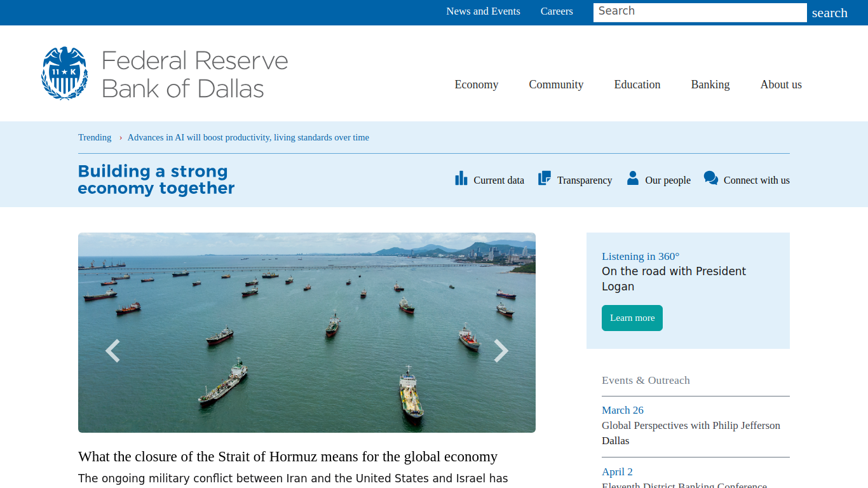
Task: Click the Current data bar chart icon
Action: click(461, 179)
